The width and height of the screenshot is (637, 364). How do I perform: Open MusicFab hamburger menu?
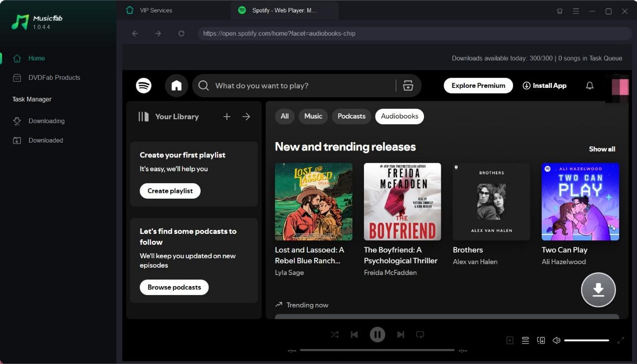click(576, 11)
